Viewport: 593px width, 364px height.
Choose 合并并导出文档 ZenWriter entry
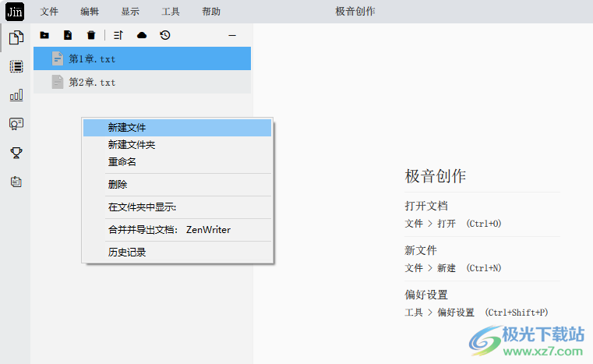(178, 230)
